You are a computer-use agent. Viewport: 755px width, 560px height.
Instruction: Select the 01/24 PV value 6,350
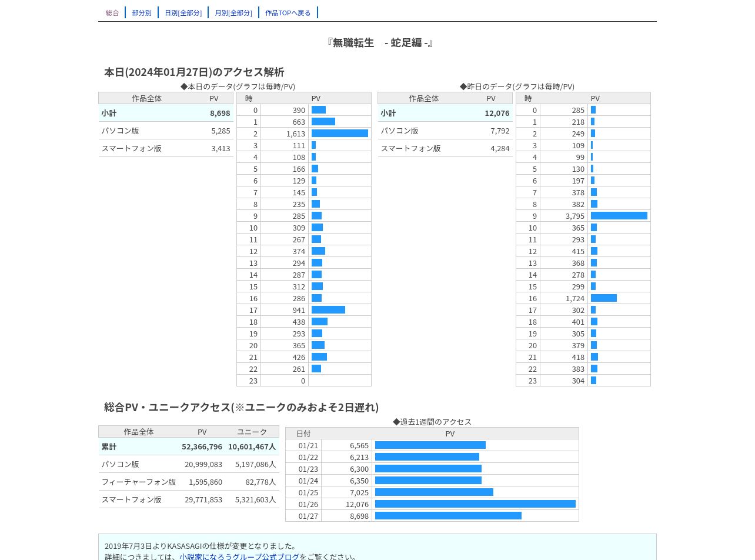(x=359, y=481)
